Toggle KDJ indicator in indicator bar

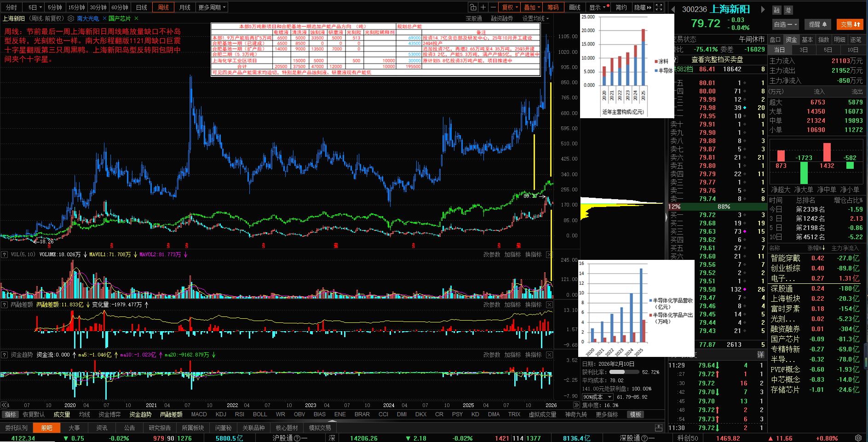[x=221, y=414]
